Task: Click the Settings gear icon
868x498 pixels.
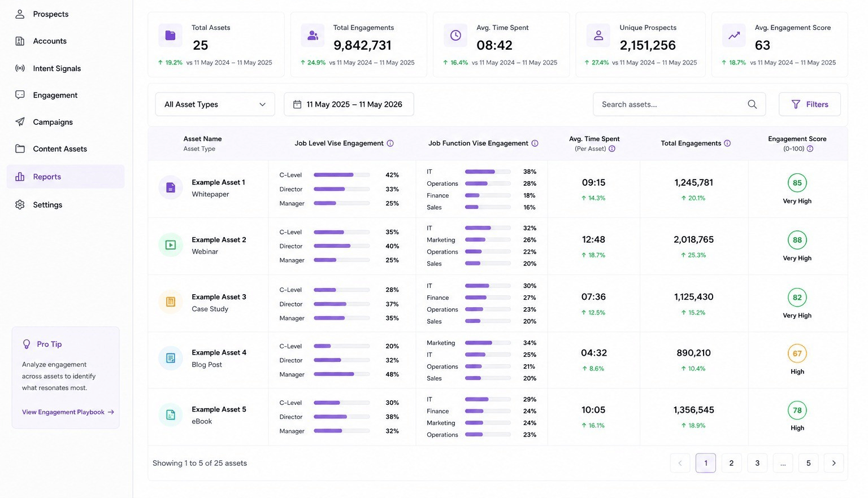Action: coord(20,204)
